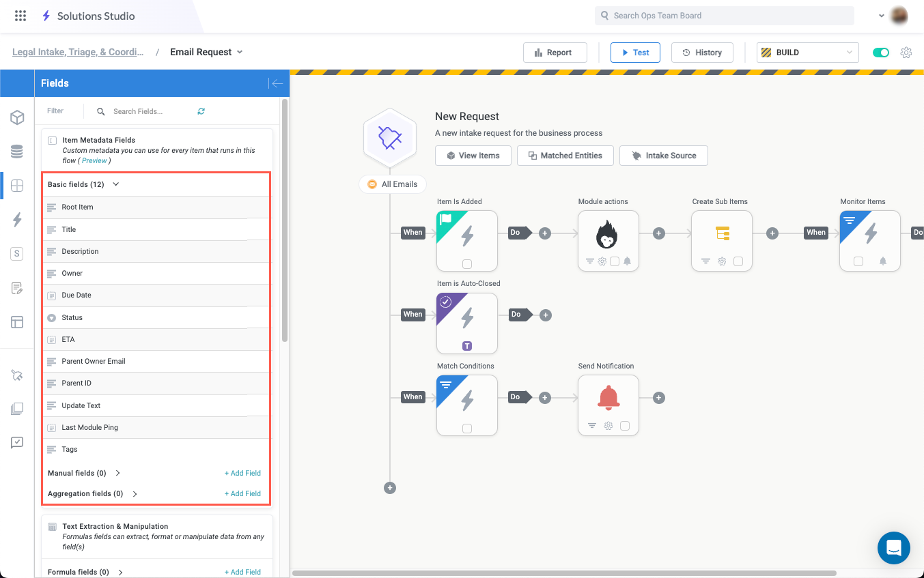This screenshot has height=578, width=924.
Task: Collapse the Fields panel with arrow icon
Action: (277, 83)
